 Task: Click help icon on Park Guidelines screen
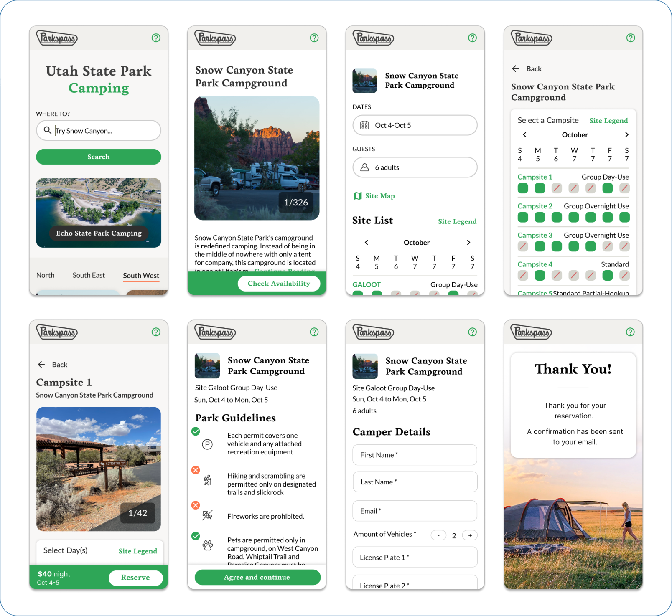pos(314,332)
